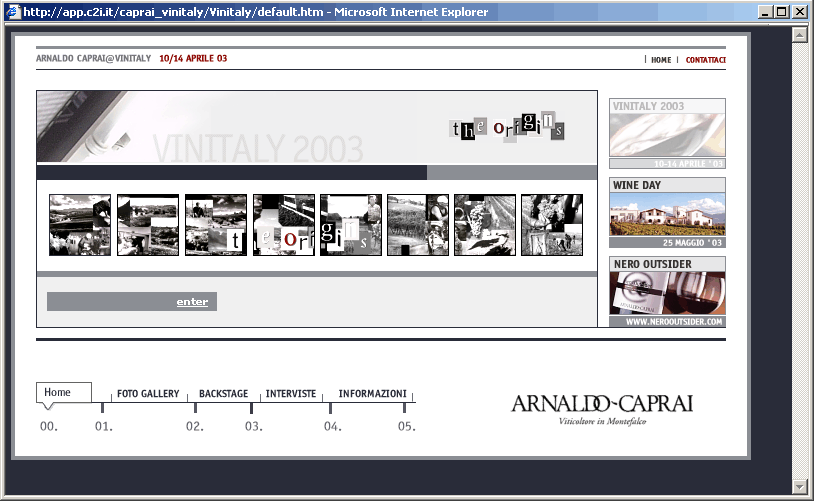This screenshot has height=501, width=814.
Task: Open the BACKSTAGE section
Action: point(223,394)
